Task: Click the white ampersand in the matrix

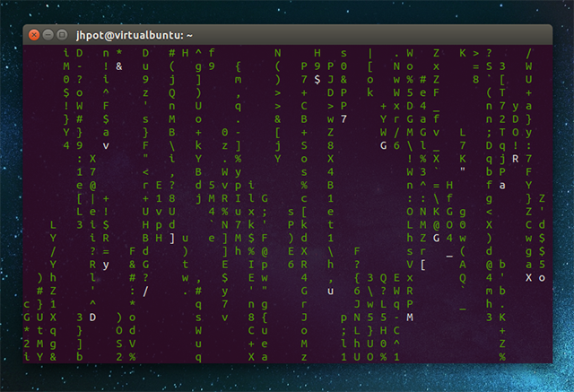Action: tap(119, 66)
